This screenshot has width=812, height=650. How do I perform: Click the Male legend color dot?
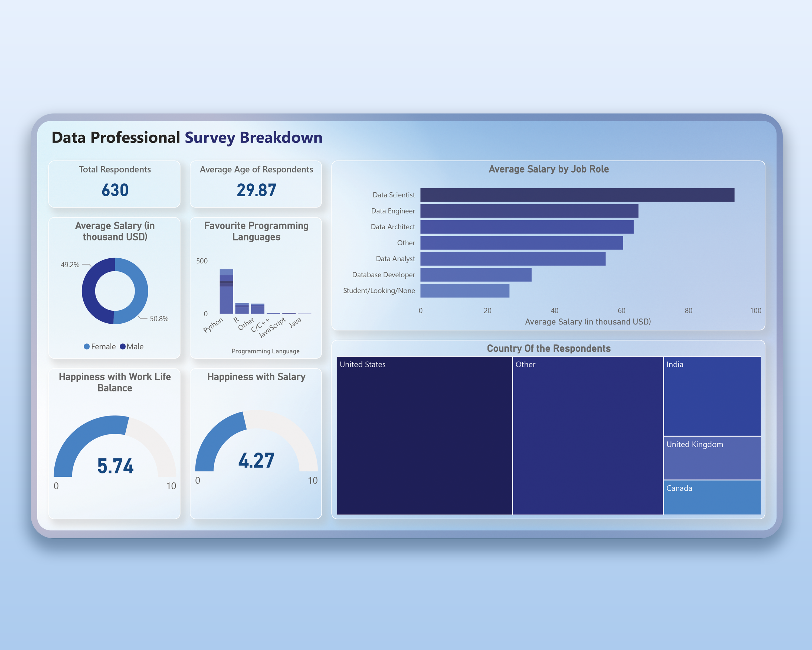(123, 346)
